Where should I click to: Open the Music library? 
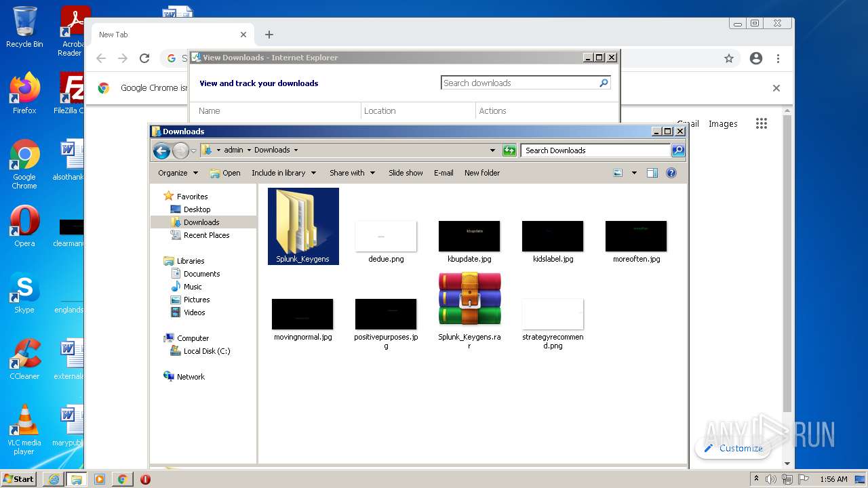(193, 287)
